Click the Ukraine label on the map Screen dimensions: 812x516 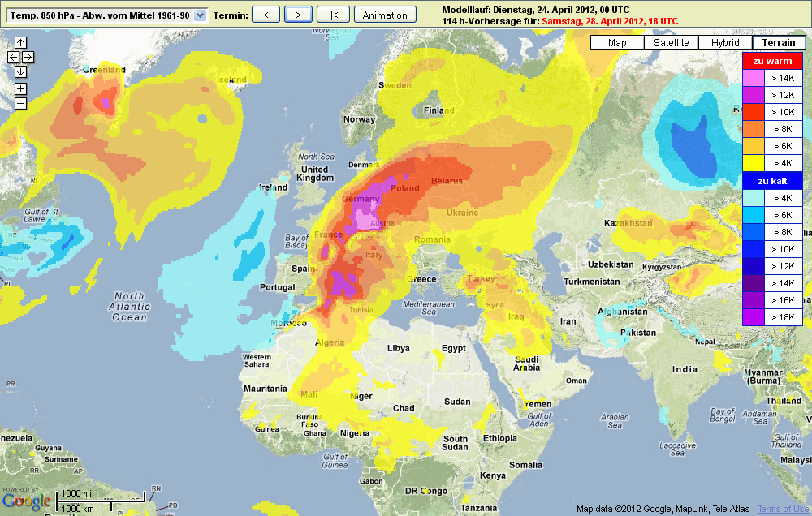(463, 213)
